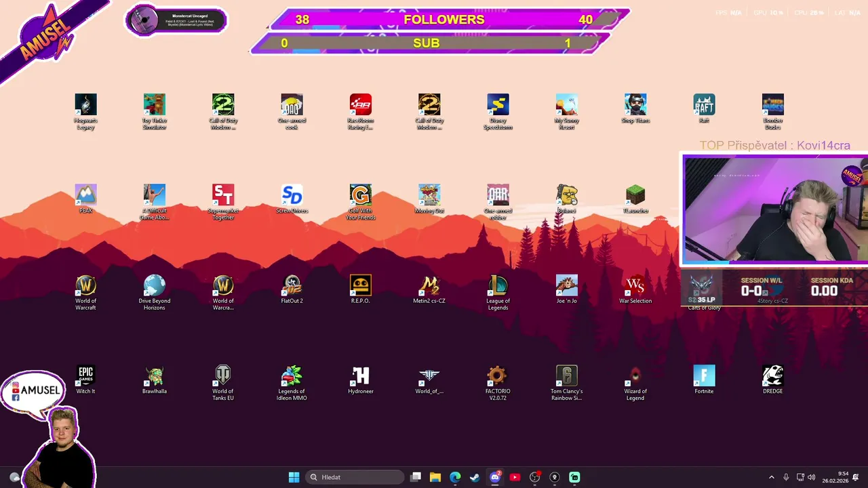The height and width of the screenshot is (488, 868).
Task: Launch Supermarket Together shortcut
Action: tap(223, 202)
